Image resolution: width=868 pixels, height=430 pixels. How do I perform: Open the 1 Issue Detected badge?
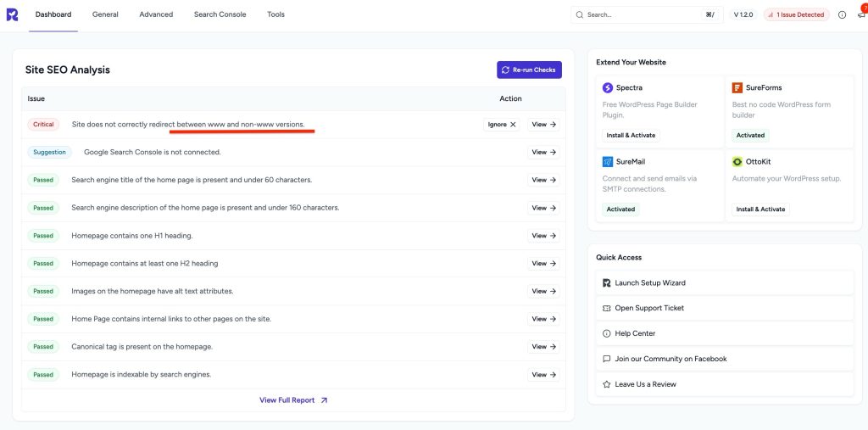795,14
